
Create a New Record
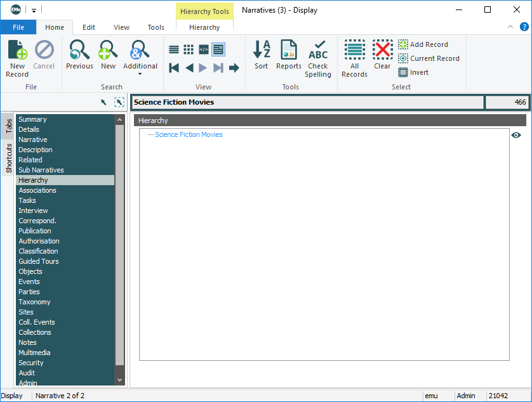pyautogui.click(x=17, y=57)
